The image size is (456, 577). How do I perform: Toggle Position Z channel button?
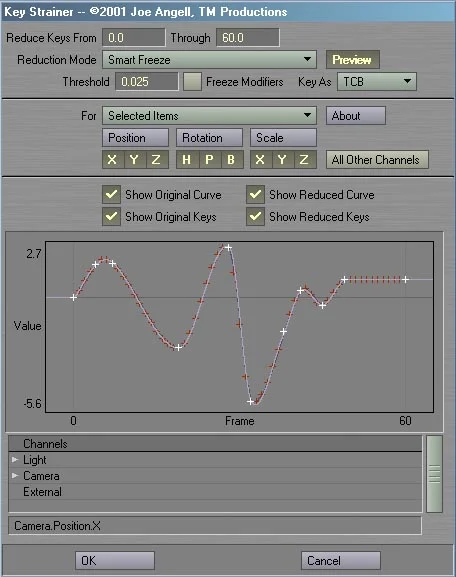[157, 160]
